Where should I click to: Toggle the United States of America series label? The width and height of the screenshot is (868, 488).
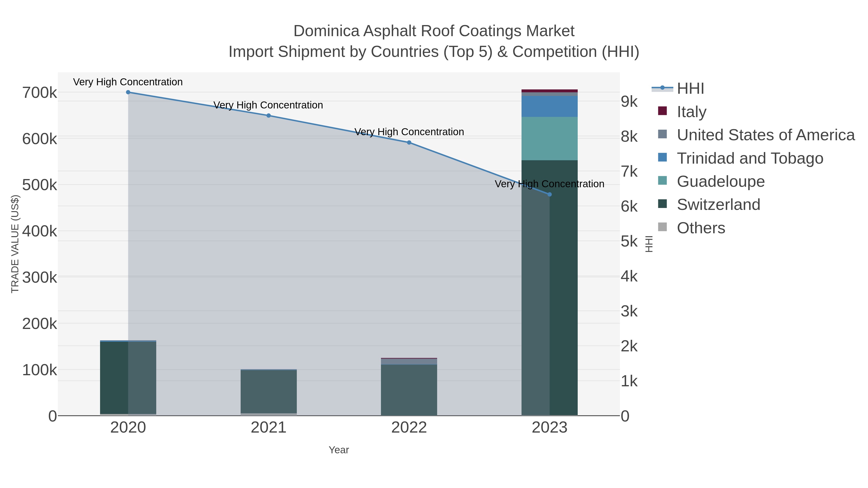[766, 135]
